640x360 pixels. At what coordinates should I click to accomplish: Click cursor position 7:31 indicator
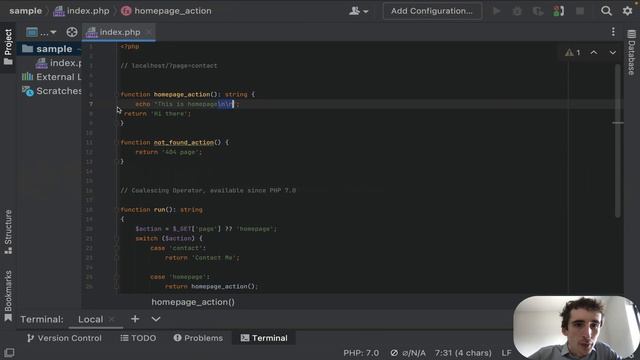click(463, 353)
